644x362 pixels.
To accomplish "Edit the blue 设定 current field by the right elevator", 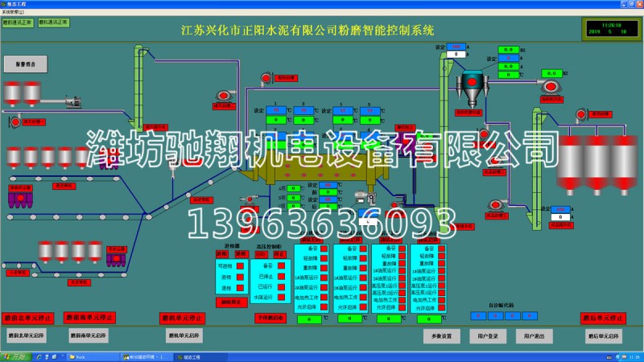I will tap(560, 209).
